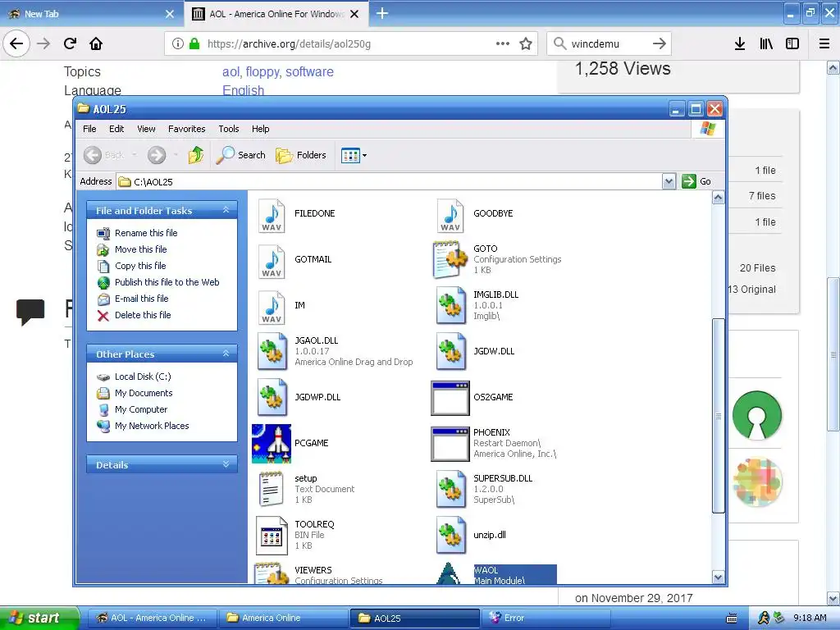Open the Help menu
840x630 pixels.
point(260,129)
